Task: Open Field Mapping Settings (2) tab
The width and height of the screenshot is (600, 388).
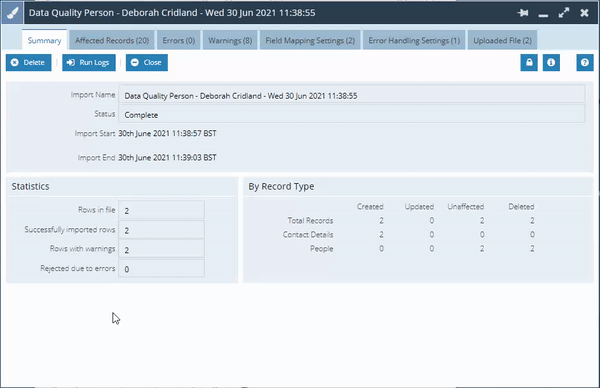Action: pos(310,40)
